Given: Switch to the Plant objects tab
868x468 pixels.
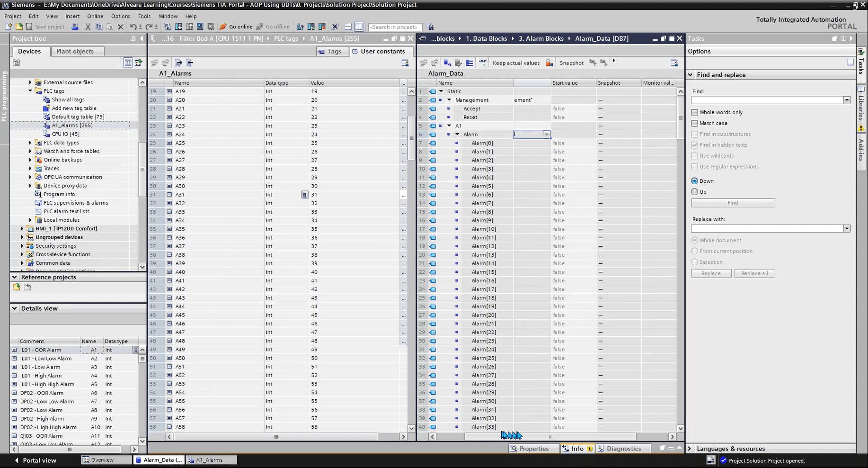Looking at the screenshot, I should 75,51.
